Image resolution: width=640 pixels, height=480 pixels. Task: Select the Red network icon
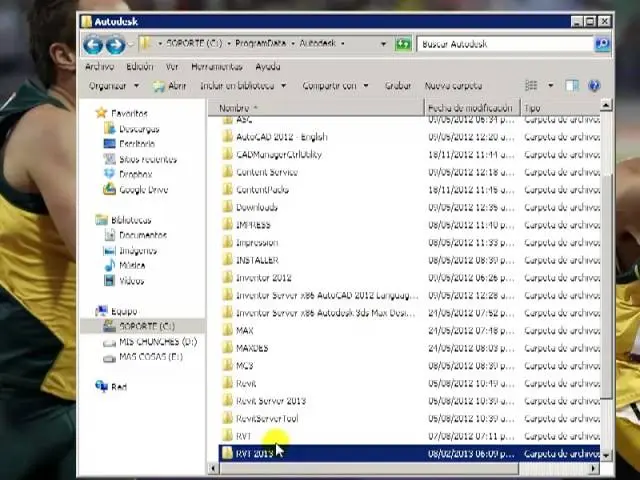[x=118, y=386]
